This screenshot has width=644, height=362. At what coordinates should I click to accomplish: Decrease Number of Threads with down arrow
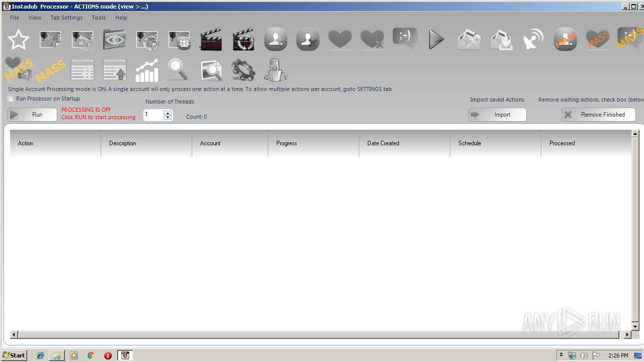168,118
